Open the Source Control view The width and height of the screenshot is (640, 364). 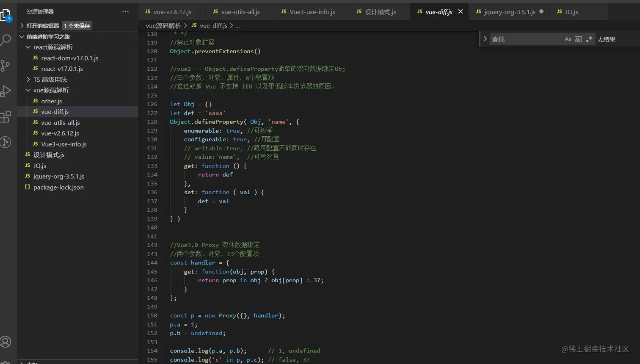tap(6, 66)
